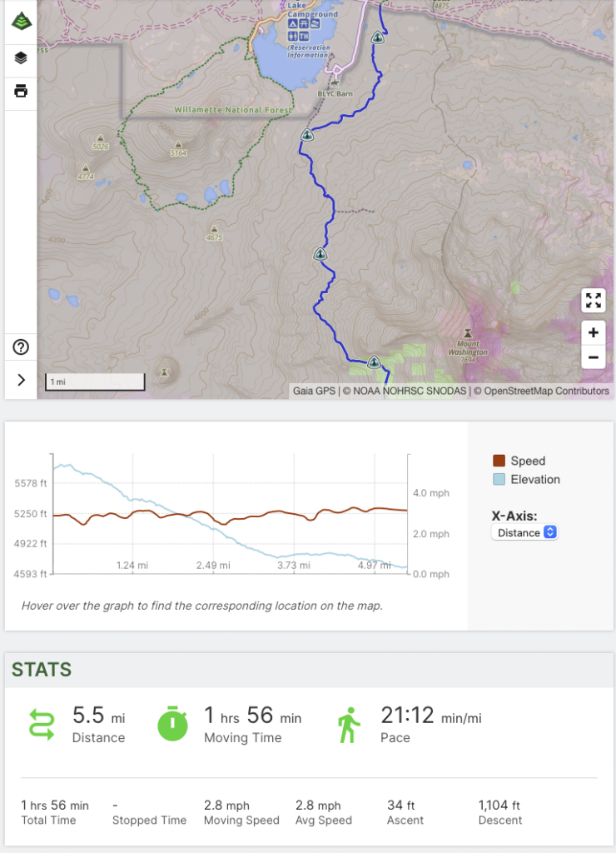Click the peak 5164 summit marker

177,144
